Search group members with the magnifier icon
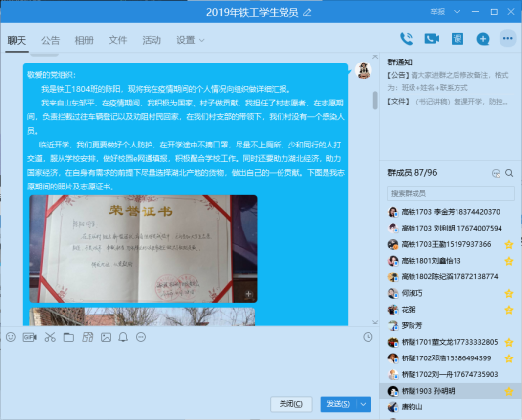Image resolution: width=522 pixels, height=420 pixels. [x=509, y=173]
